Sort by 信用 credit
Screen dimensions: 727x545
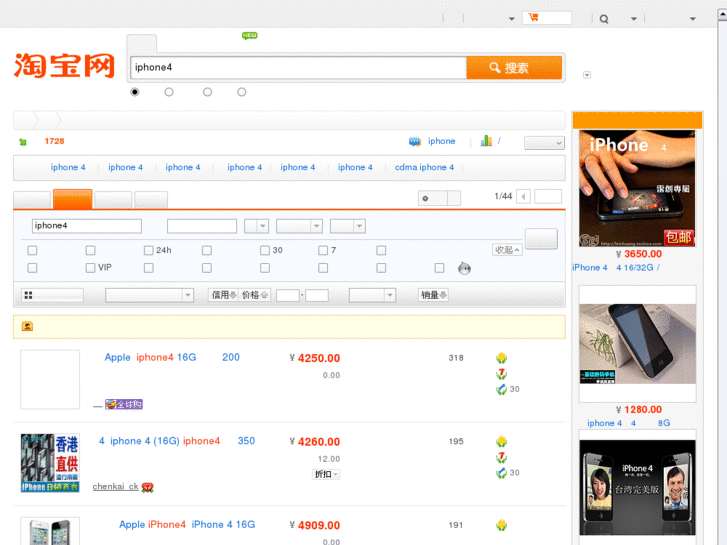pos(223,295)
